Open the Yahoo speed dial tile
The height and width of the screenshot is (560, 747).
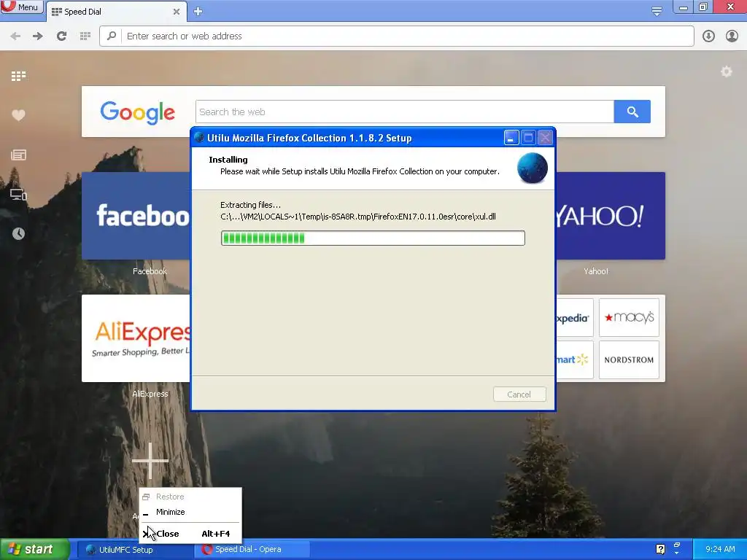click(x=611, y=216)
